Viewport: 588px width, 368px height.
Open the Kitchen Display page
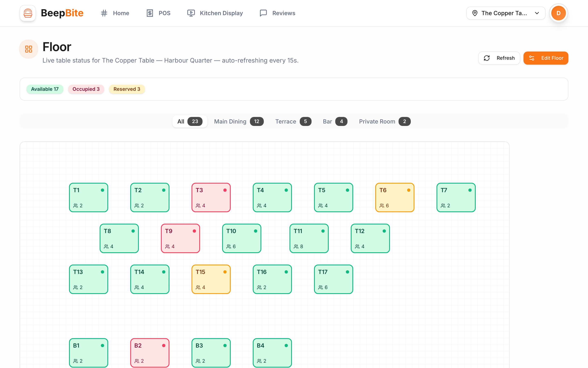215,13
